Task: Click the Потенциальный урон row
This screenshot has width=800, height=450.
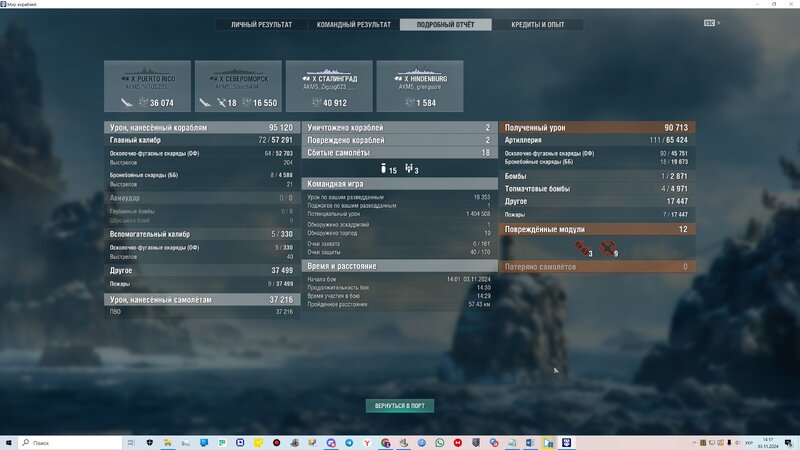Action: pyautogui.click(x=399, y=214)
